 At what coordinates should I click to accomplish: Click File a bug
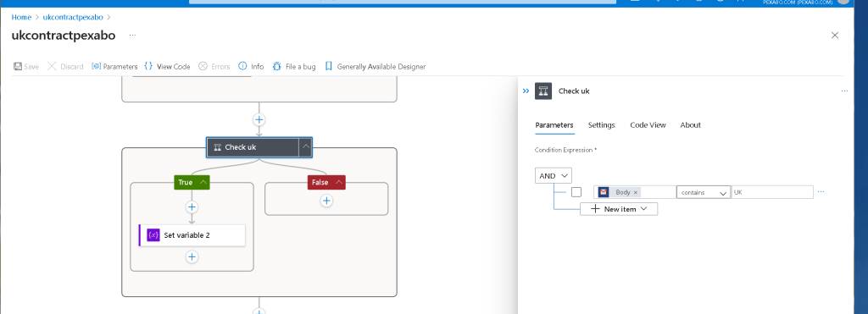coord(294,66)
